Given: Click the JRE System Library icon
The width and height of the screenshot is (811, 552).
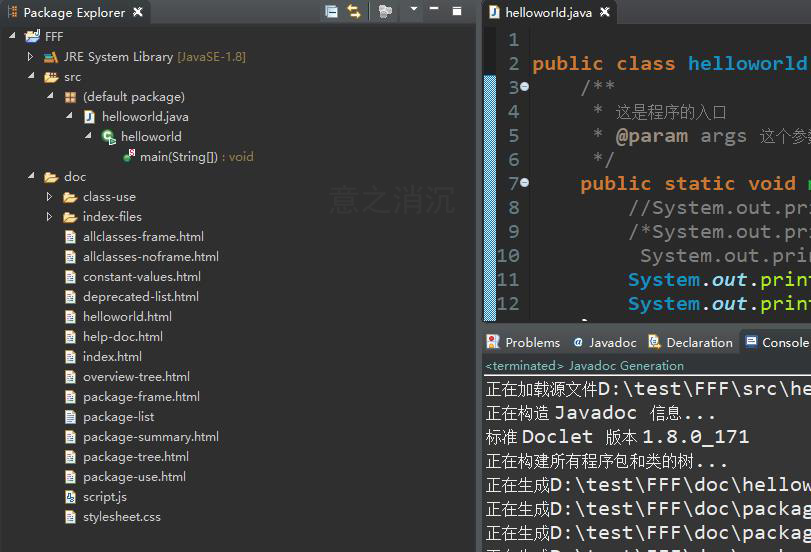Looking at the screenshot, I should tap(51, 57).
